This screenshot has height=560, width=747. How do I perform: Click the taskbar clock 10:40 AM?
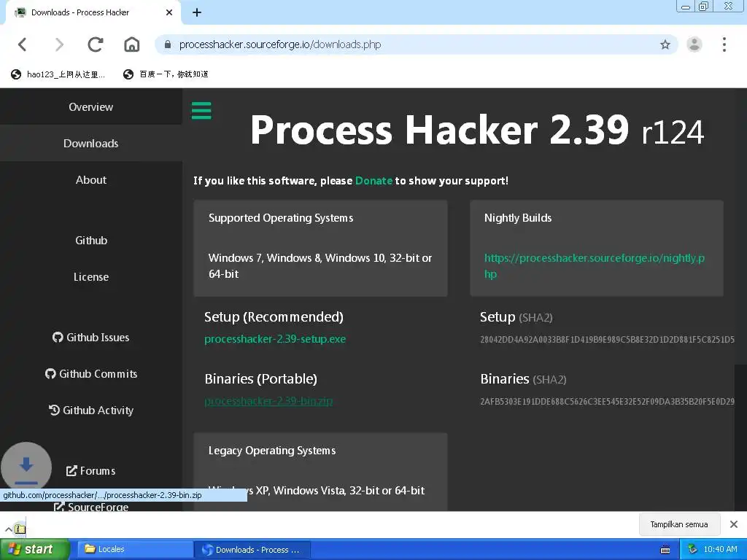(x=720, y=550)
